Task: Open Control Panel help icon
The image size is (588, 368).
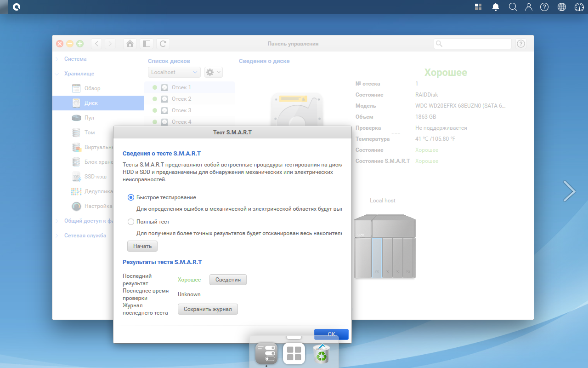Action: tap(520, 44)
